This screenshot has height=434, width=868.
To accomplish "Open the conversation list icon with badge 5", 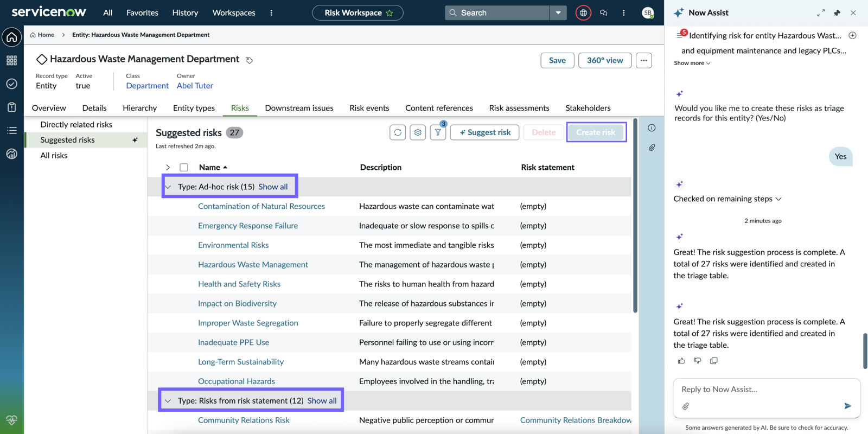I will [x=681, y=34].
